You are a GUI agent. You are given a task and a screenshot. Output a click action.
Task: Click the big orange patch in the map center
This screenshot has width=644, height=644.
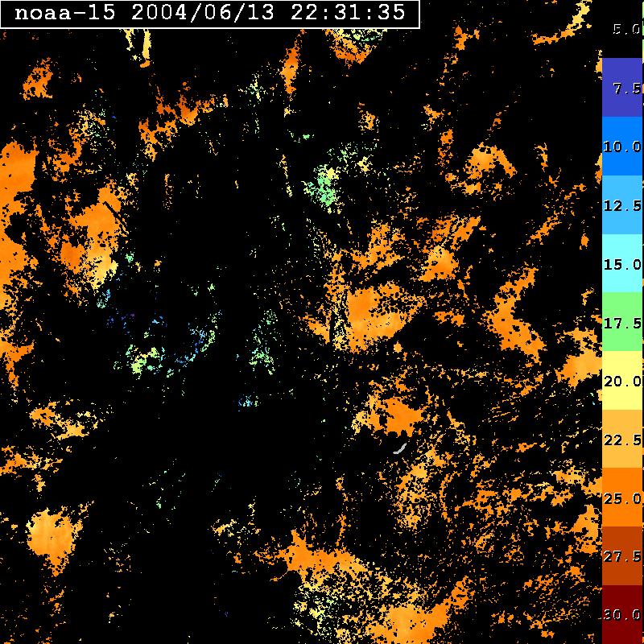tap(374, 308)
